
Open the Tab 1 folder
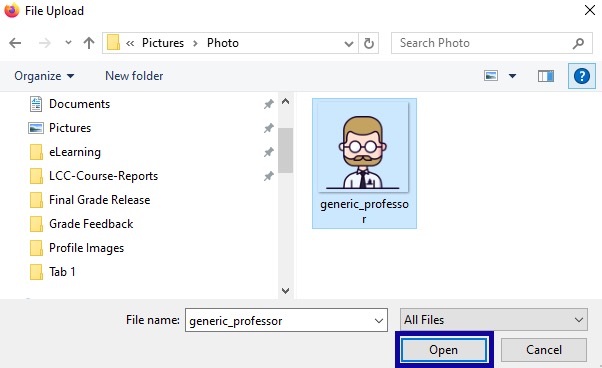[x=62, y=272]
